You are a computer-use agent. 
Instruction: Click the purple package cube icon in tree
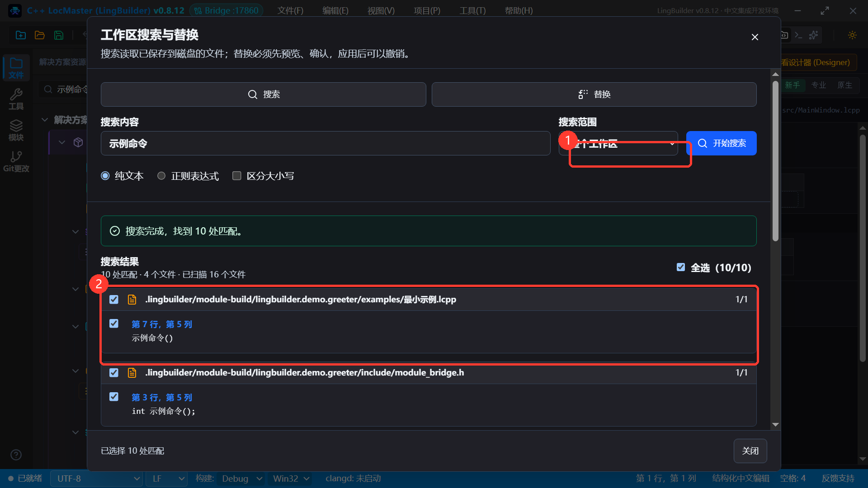coord(78,142)
